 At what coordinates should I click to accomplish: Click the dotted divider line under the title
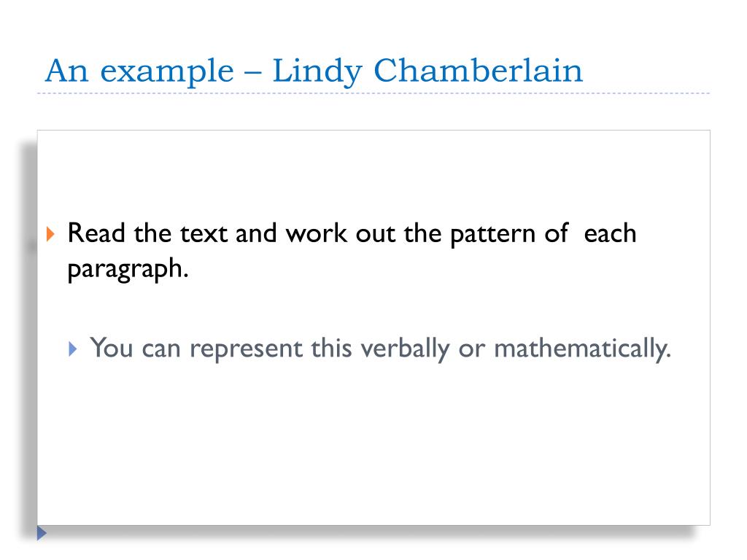tap(373, 93)
